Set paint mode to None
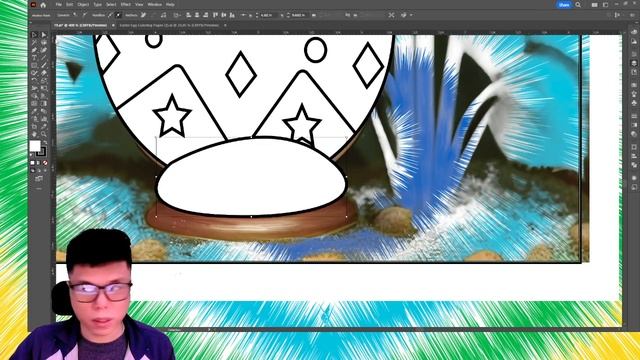Image resolution: width=640 pixels, height=360 pixels. tap(45, 162)
